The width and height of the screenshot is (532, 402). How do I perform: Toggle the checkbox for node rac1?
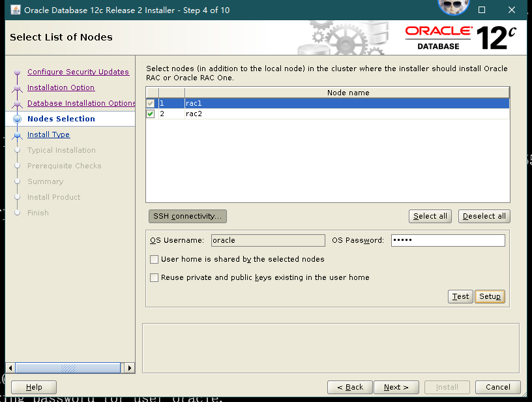click(151, 103)
